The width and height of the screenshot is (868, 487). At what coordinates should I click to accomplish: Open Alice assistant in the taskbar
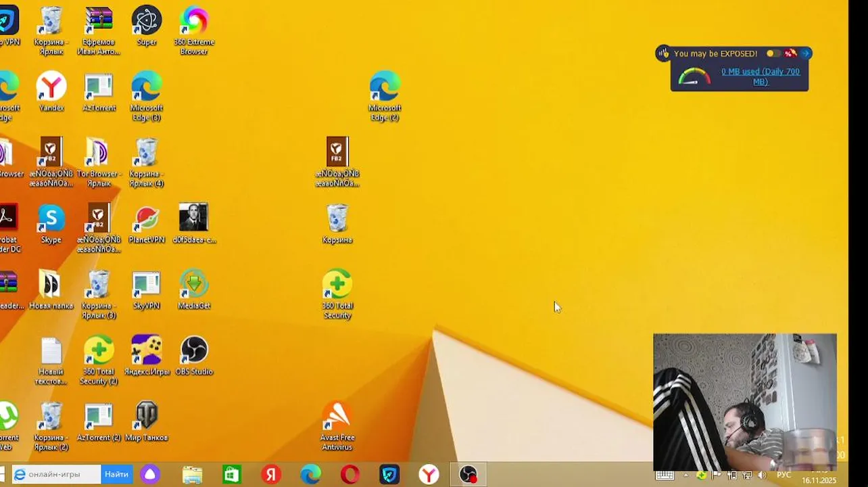click(150, 474)
